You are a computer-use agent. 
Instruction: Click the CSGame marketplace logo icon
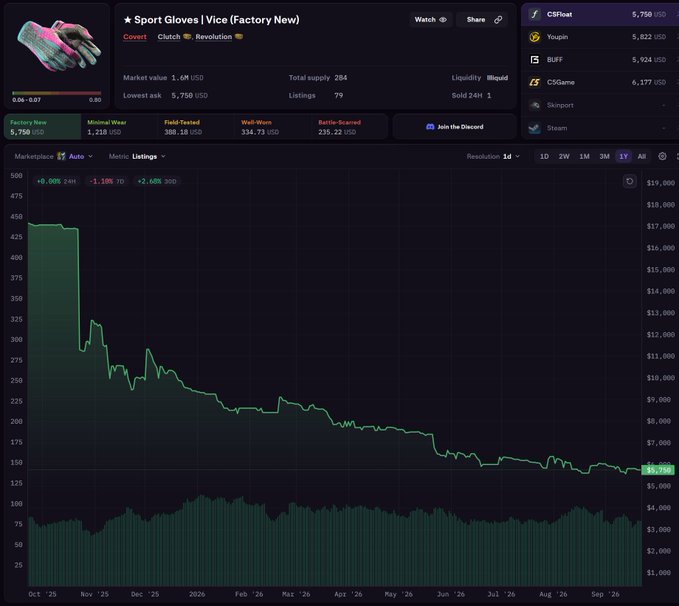click(x=535, y=82)
